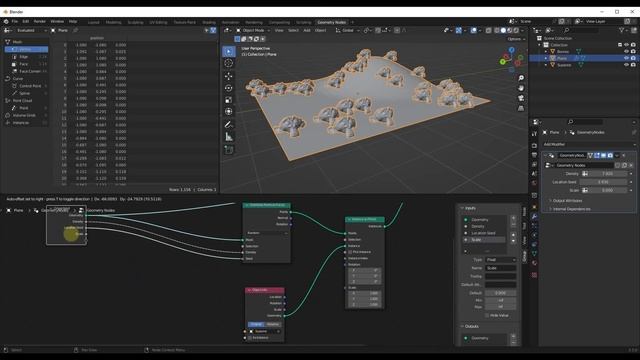
Task: Open the Texture properties checker tab icon
Action: [x=534, y=275]
